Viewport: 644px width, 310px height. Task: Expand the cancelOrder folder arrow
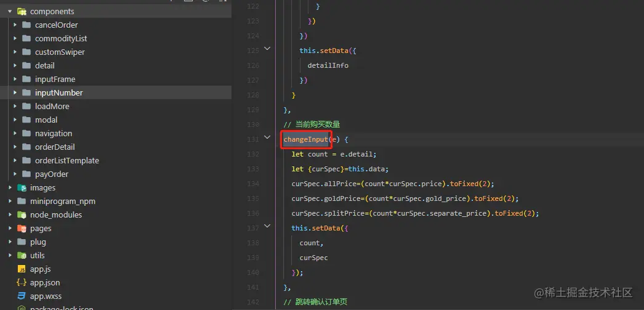(x=15, y=25)
